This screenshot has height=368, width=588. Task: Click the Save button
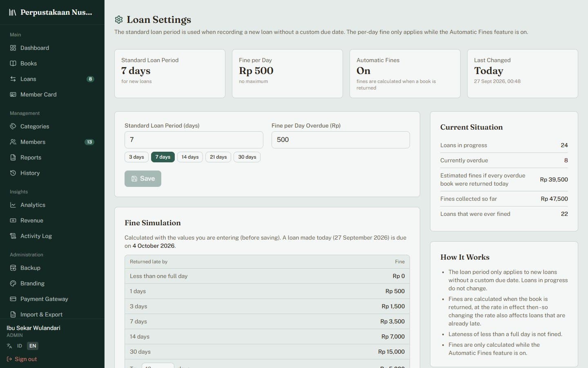click(143, 179)
